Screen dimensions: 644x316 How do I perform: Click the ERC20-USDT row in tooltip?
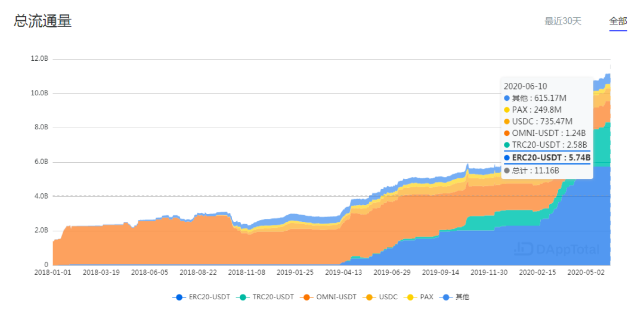547,157
